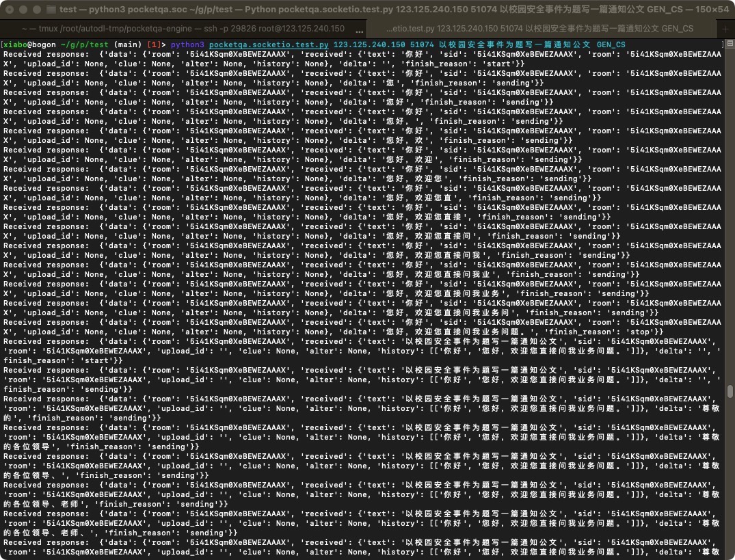This screenshot has width=735, height=560.
Task: Click the split pane icon above the scrollbar
Action: [730, 45]
